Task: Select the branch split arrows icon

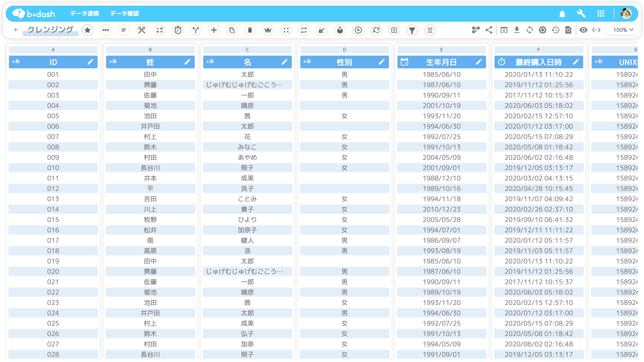Action: [x=196, y=30]
